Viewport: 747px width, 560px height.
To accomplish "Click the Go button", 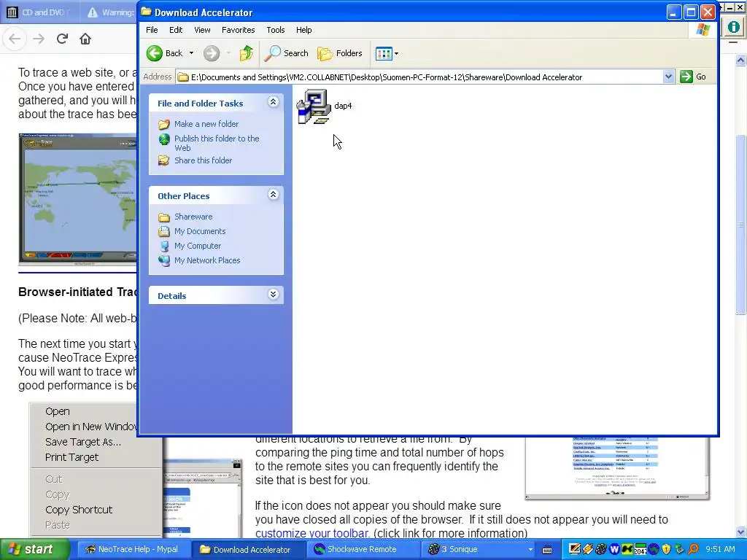I will 693,77.
